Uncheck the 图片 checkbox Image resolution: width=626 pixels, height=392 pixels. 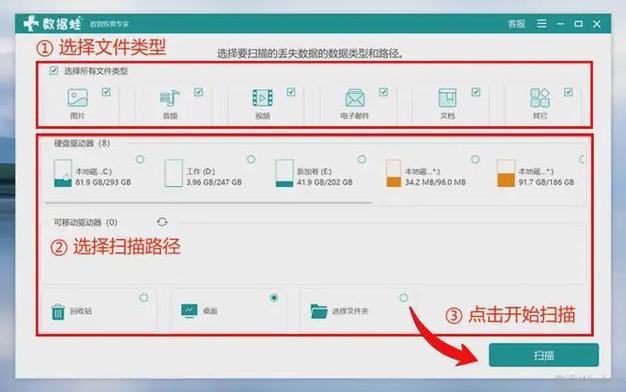pos(106,92)
